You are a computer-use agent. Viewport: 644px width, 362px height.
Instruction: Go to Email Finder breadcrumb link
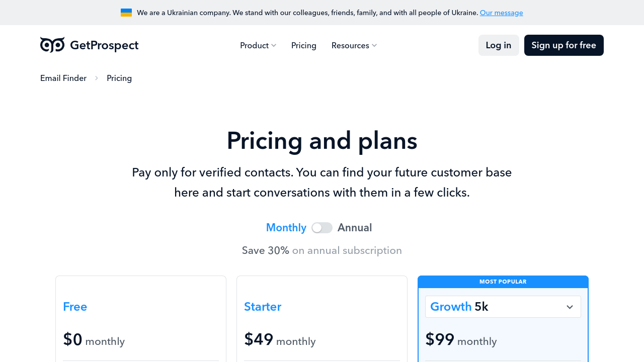pos(63,78)
